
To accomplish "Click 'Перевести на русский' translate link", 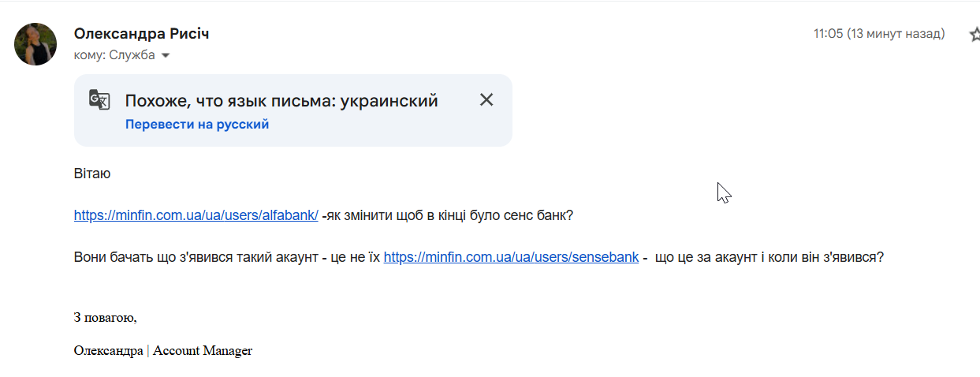I will coord(197,125).
